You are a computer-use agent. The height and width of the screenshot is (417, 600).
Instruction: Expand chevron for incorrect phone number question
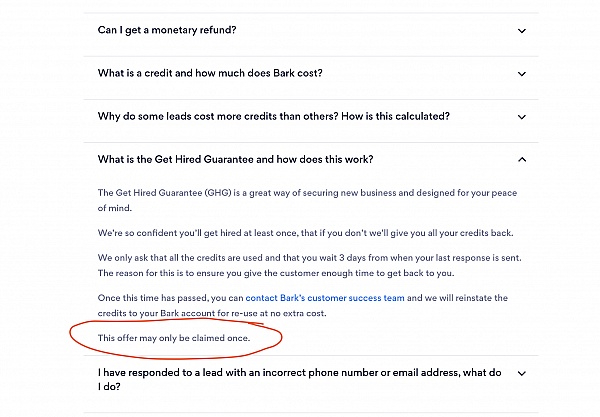(x=521, y=374)
